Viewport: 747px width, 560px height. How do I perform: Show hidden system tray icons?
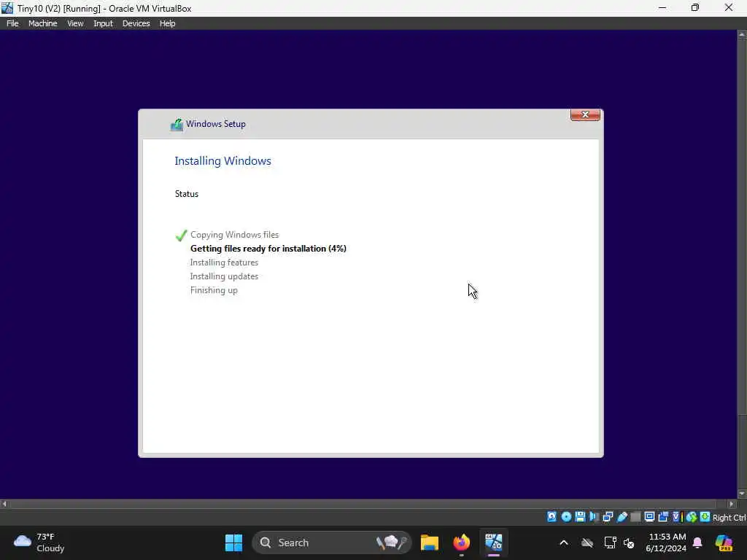[x=564, y=542]
